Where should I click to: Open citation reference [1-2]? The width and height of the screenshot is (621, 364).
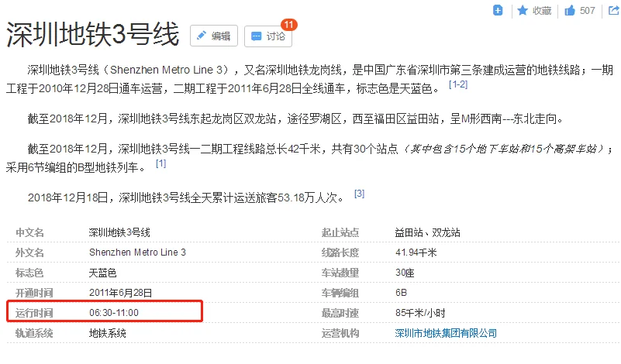[x=458, y=84]
